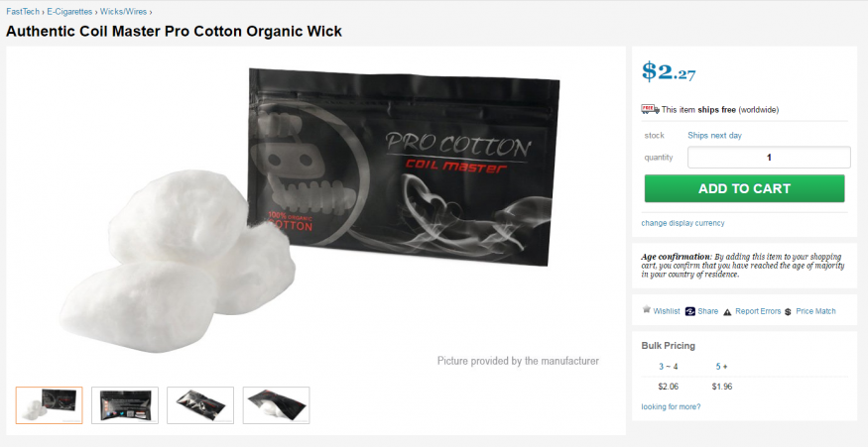The image size is (868, 447).
Task: Click the Ships next day link
Action: pos(714,135)
